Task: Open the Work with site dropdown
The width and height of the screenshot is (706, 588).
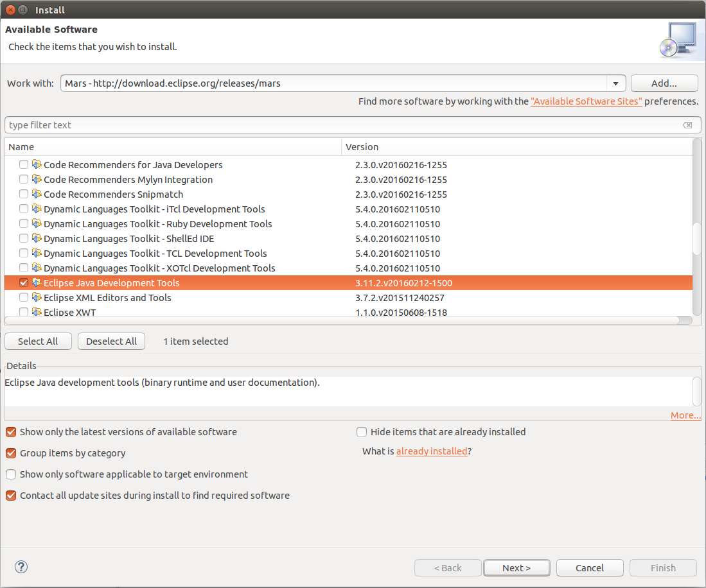Action: (x=615, y=83)
